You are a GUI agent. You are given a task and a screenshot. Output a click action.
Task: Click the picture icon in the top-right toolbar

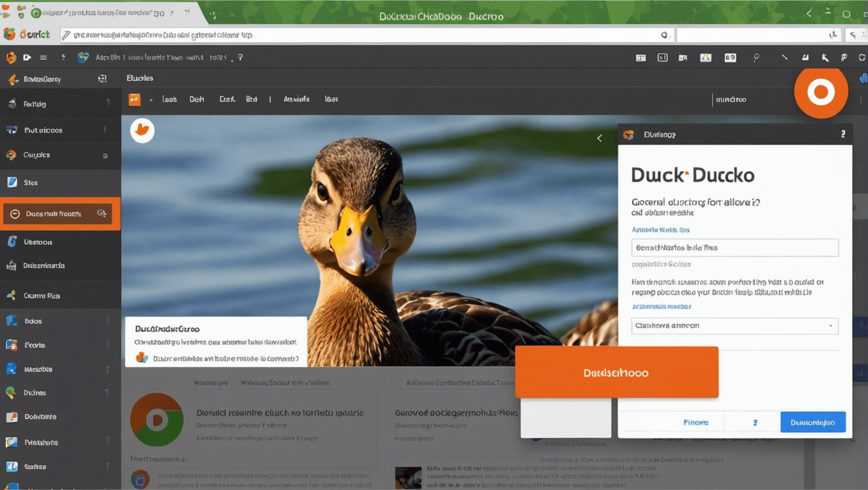705,57
